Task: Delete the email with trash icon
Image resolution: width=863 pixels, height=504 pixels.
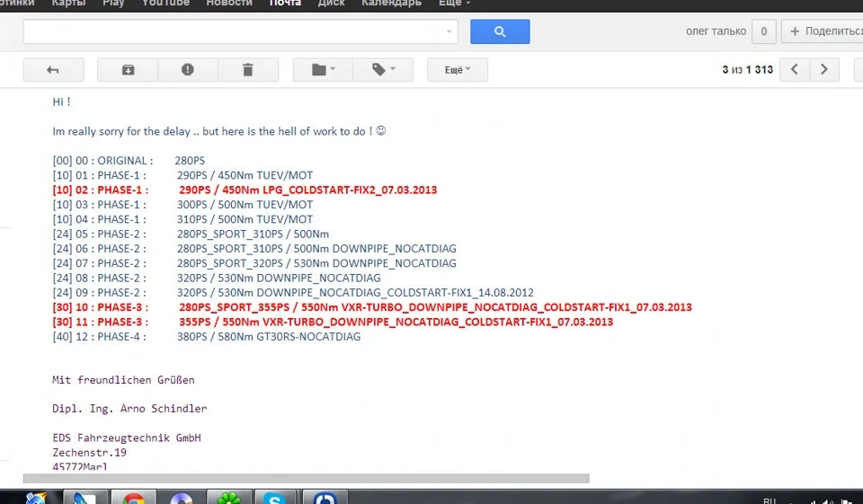Action: point(248,70)
